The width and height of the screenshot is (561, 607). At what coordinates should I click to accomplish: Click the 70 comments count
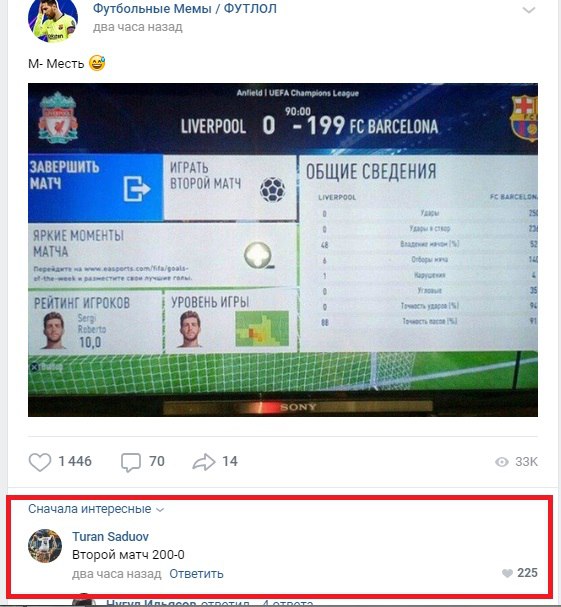pos(157,461)
